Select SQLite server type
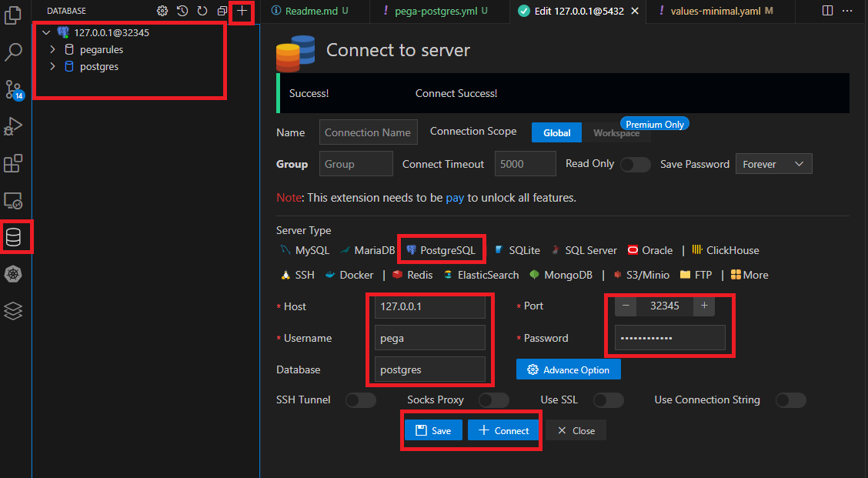 click(517, 250)
